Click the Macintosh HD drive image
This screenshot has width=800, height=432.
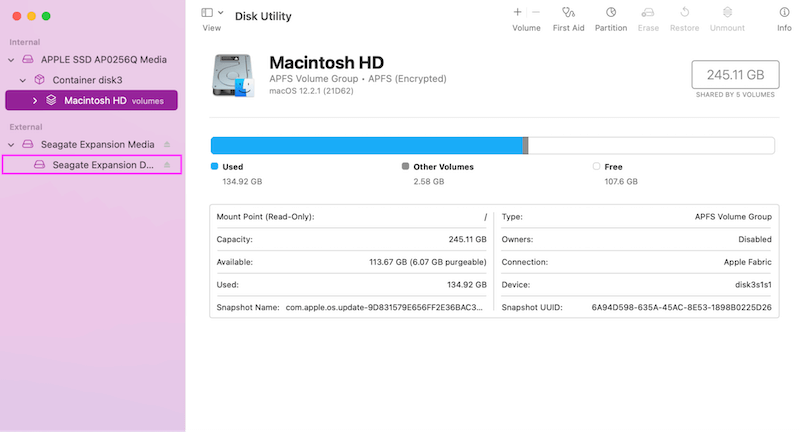(x=233, y=75)
